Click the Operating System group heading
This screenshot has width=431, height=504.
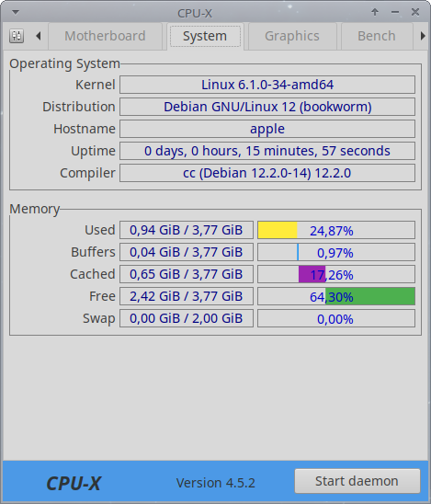(x=65, y=64)
